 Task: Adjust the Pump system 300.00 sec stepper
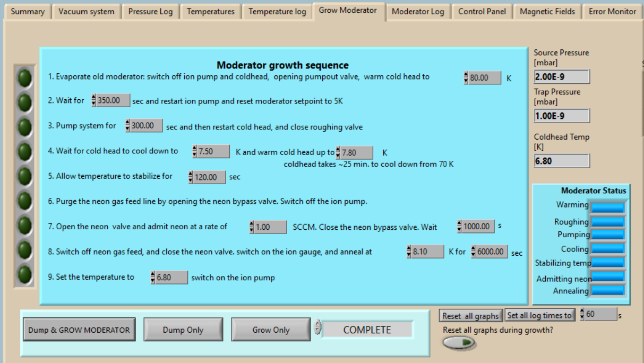point(127,126)
